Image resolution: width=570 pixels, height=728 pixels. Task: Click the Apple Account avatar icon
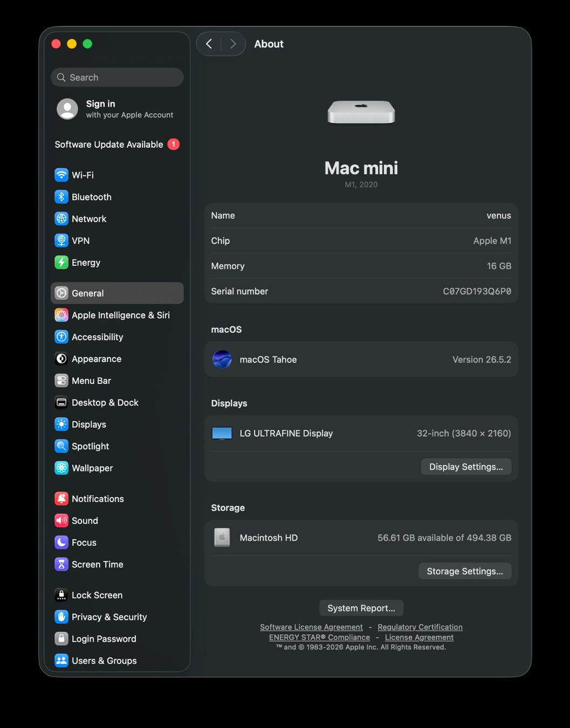[67, 109]
